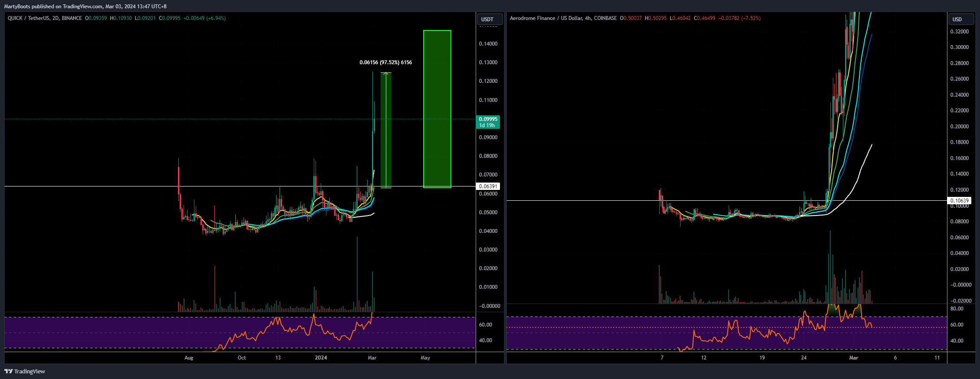This screenshot has width=980, height=379.
Task: Click the horizontal line price label 0.10639
Action: (960, 201)
